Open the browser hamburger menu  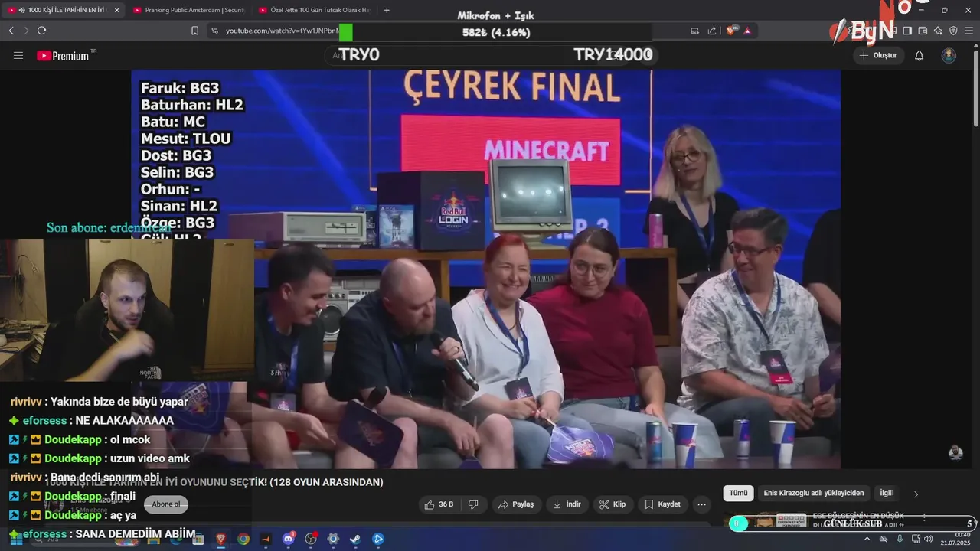(969, 31)
